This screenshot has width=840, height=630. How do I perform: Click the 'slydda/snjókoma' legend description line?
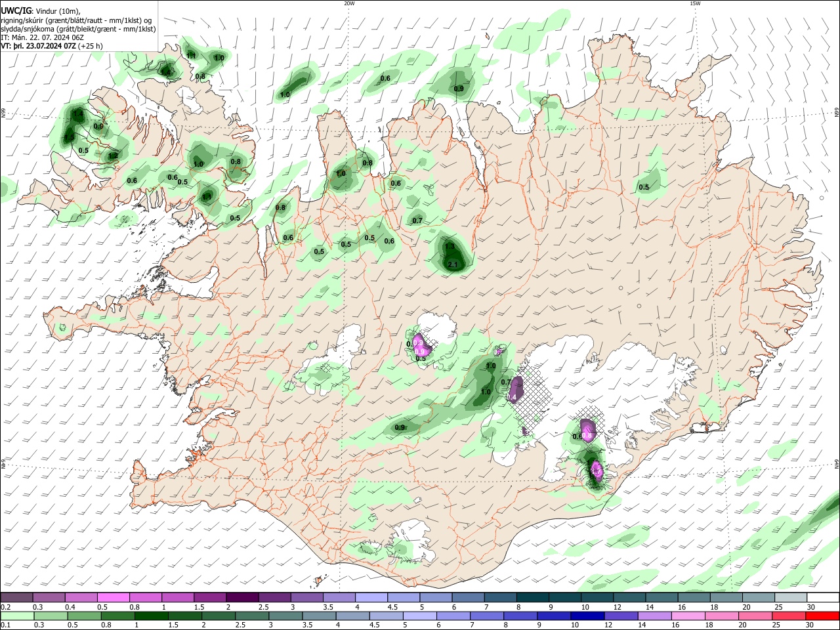pyautogui.click(x=78, y=29)
